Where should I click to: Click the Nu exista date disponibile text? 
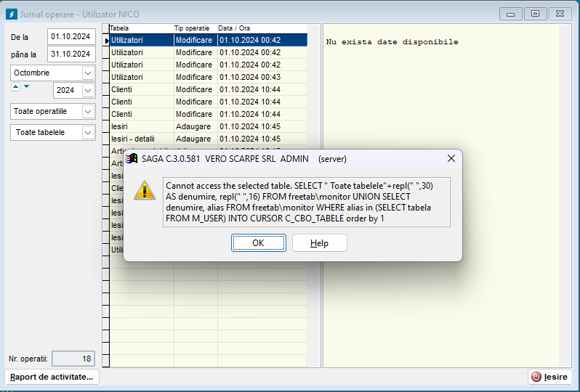coord(392,42)
